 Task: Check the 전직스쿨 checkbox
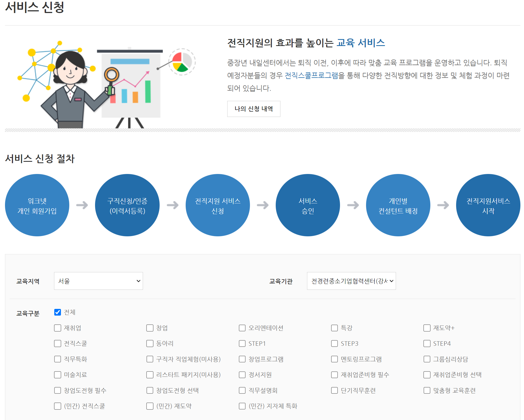click(x=57, y=344)
